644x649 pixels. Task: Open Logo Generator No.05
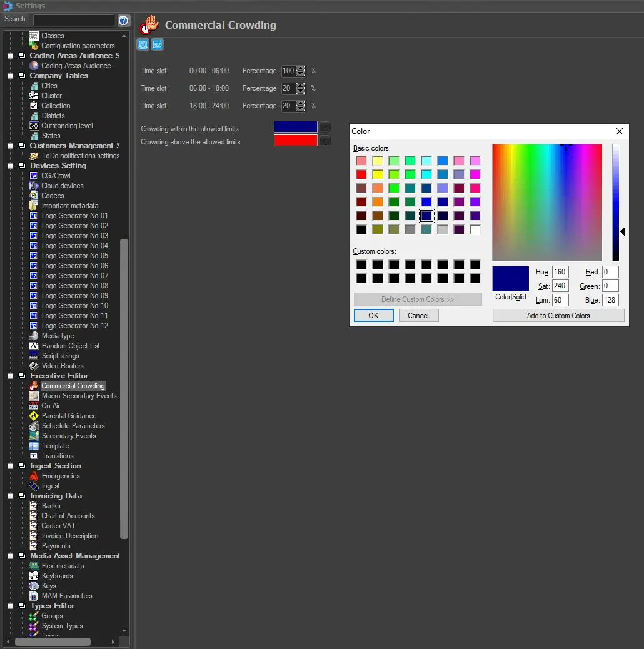coord(74,256)
